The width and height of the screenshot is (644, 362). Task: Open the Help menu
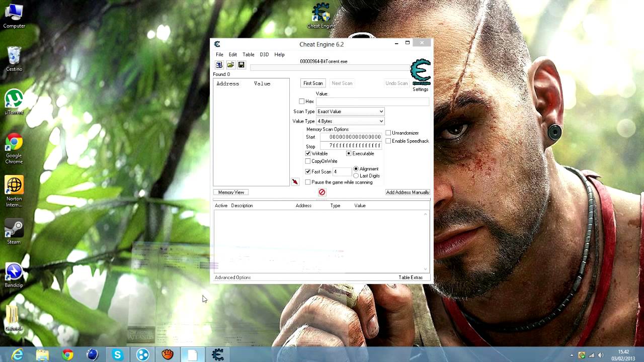pyautogui.click(x=279, y=54)
